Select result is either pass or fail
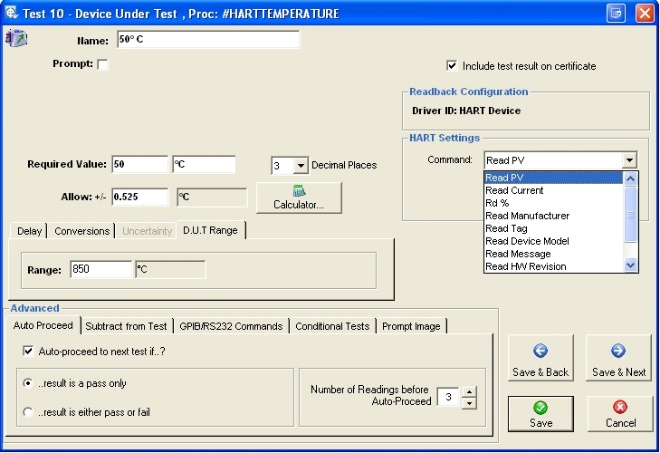 pos(28,411)
